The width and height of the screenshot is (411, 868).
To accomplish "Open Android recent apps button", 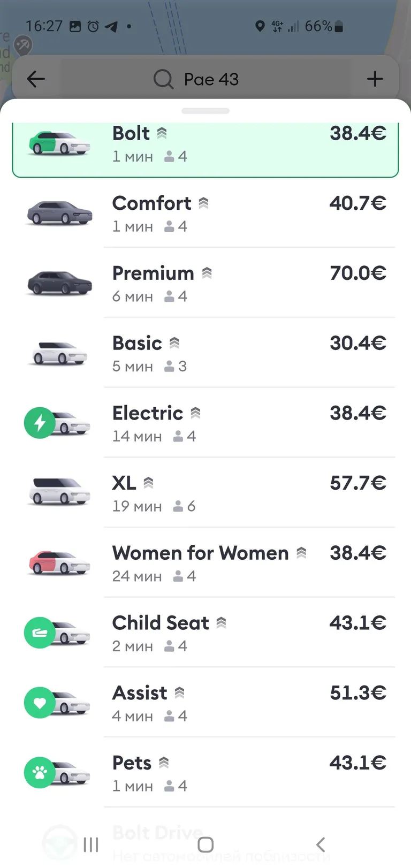I will coord(91,845).
